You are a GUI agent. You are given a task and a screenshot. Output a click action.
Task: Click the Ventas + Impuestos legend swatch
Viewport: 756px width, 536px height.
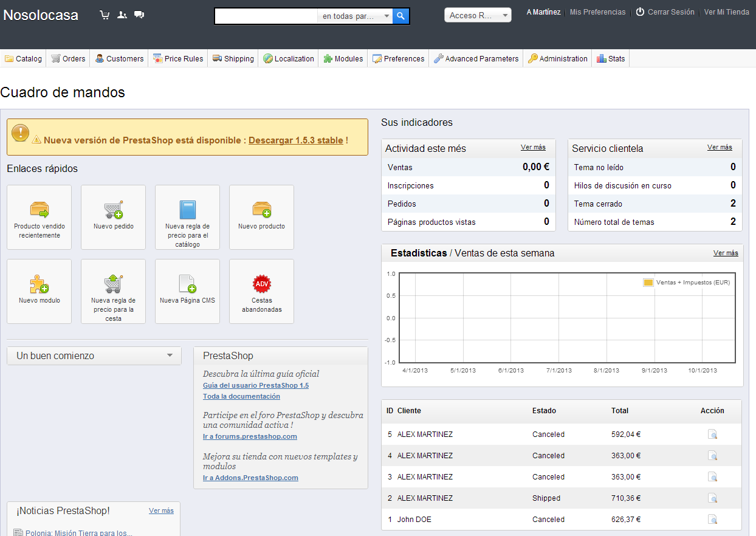pyautogui.click(x=648, y=283)
